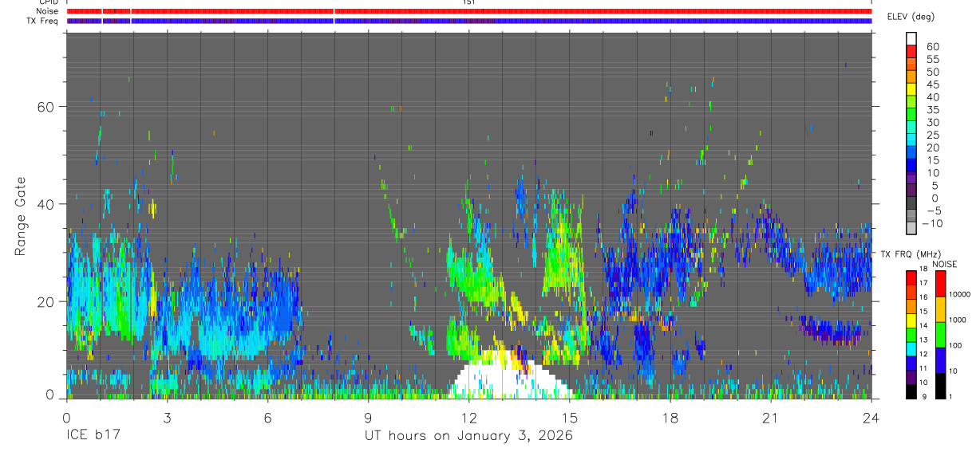This screenshot has height=452, width=980.
Task: Click the 'Range Gate' y-axis label
Action: pos(21,215)
